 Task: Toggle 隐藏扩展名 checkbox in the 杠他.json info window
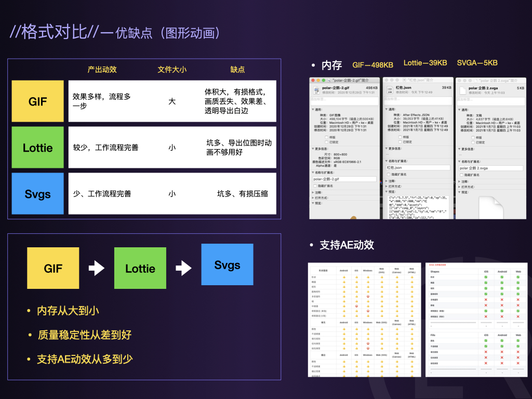point(389,175)
